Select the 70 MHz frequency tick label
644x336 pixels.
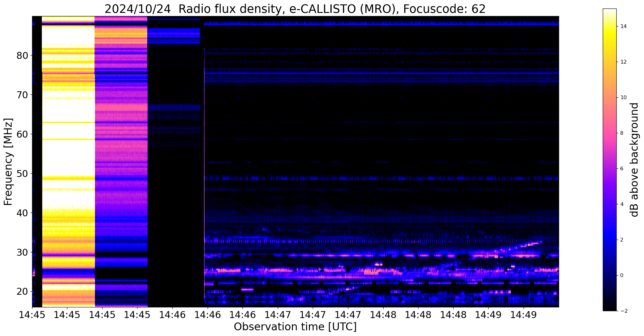pyautogui.click(x=22, y=95)
